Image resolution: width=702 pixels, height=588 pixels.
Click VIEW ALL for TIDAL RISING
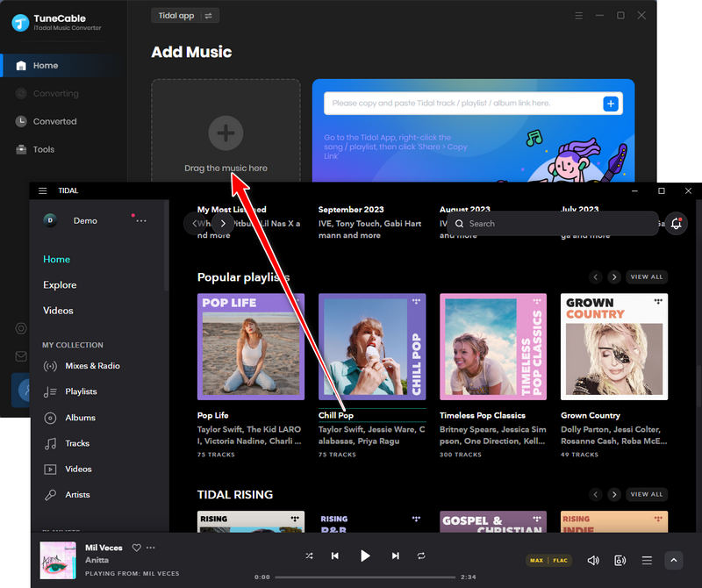tap(647, 494)
